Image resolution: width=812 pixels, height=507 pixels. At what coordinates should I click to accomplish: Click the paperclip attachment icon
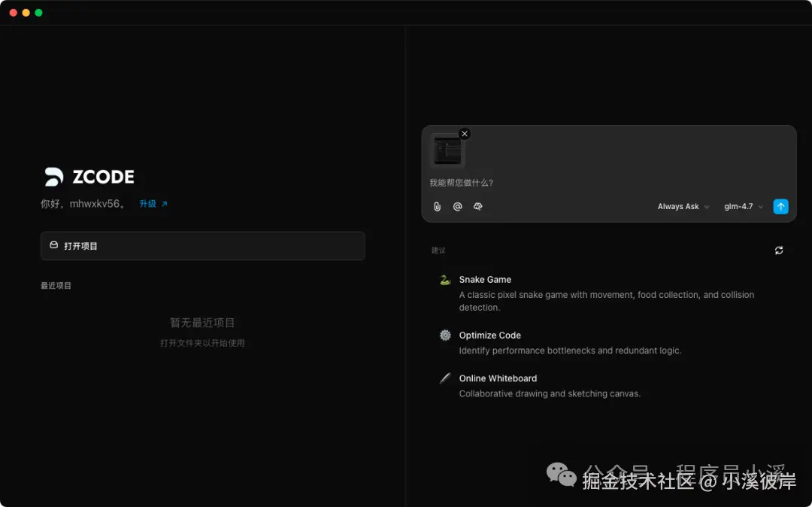coord(437,206)
